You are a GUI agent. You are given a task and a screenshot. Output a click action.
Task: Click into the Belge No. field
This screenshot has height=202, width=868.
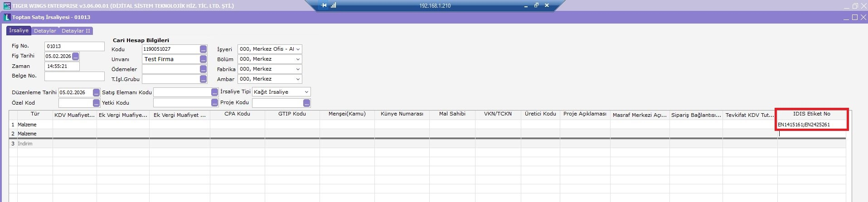(74, 76)
